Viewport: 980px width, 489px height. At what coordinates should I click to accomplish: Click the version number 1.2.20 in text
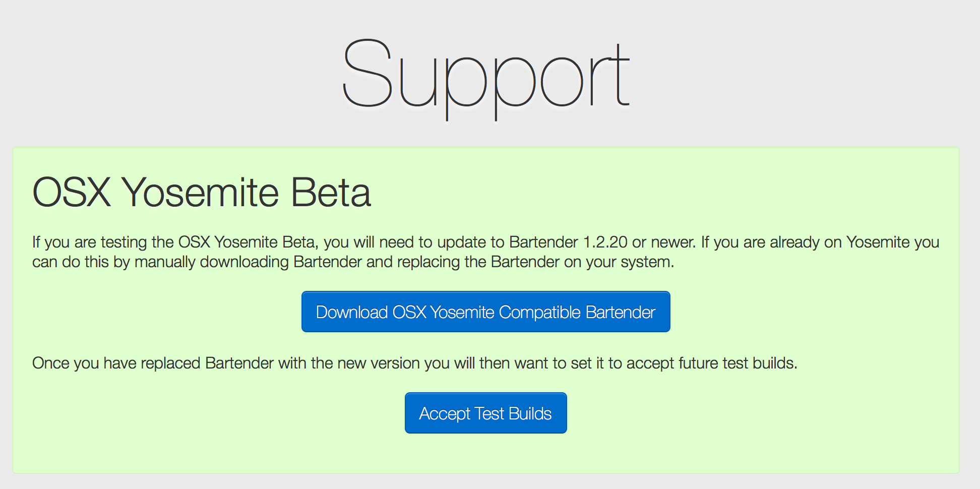605,242
